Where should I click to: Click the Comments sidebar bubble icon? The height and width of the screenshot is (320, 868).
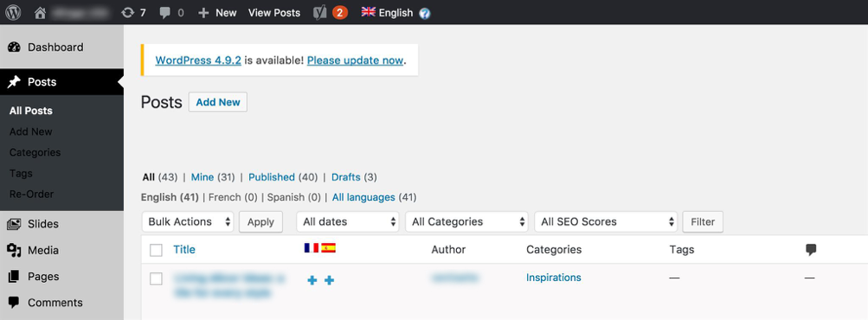(14, 303)
